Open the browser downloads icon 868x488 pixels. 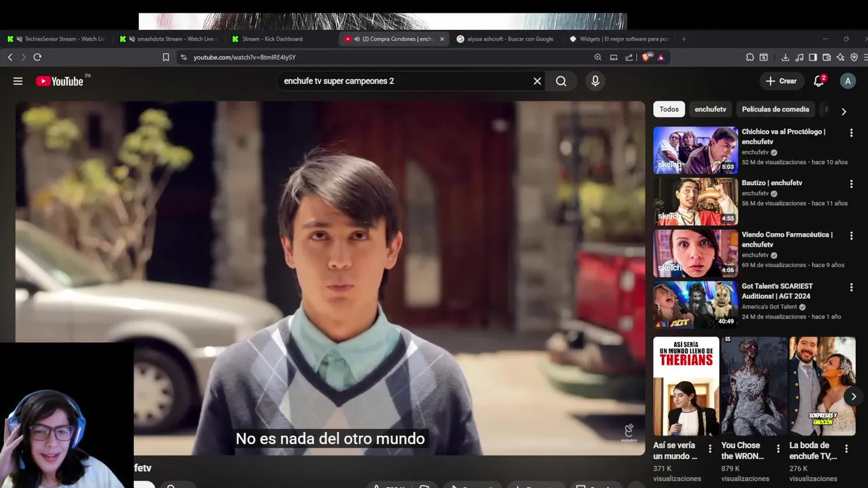(x=785, y=58)
